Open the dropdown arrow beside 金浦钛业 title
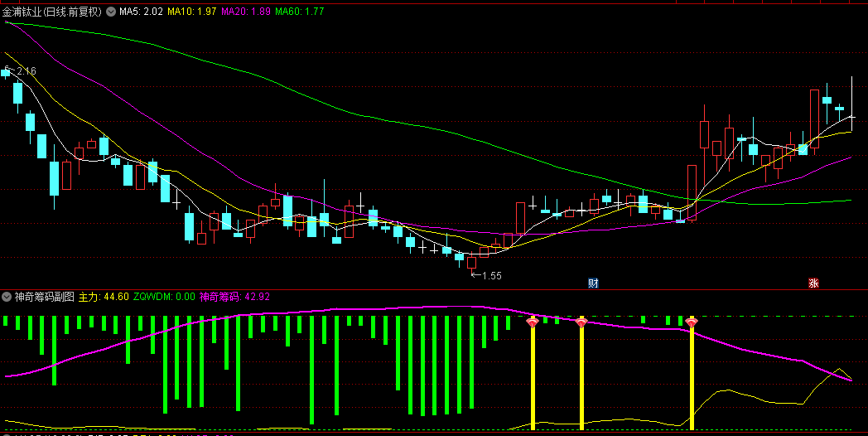 click(111, 11)
